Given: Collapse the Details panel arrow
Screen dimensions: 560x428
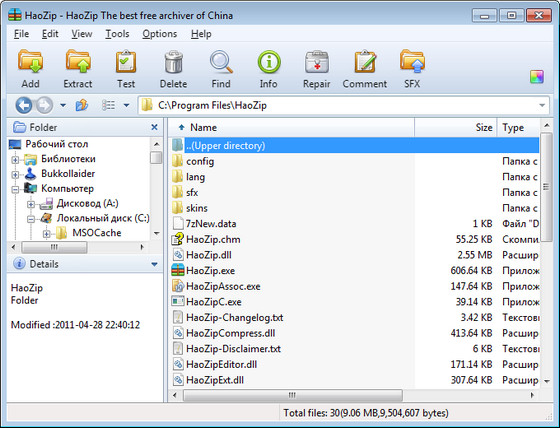Looking at the screenshot, I should point(154,264).
